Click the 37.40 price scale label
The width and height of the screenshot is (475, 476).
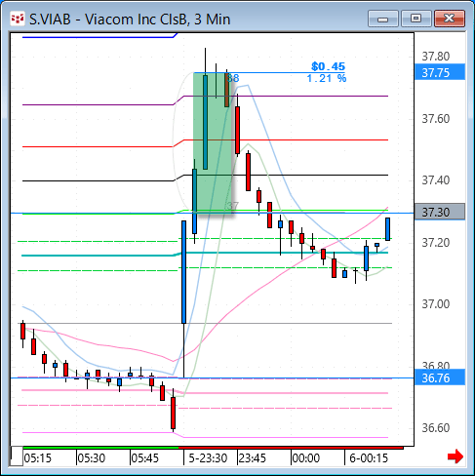pyautogui.click(x=436, y=180)
